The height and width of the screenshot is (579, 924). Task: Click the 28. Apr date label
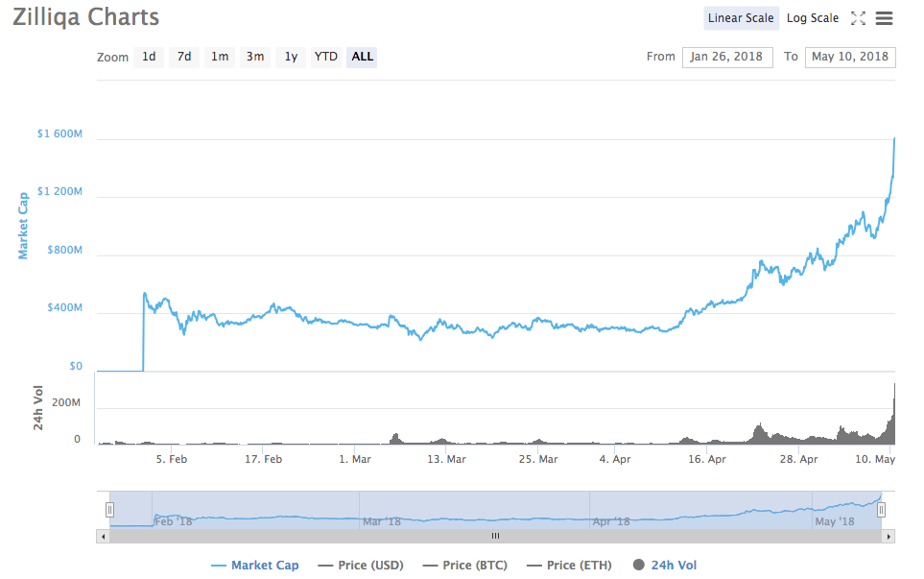point(798,459)
